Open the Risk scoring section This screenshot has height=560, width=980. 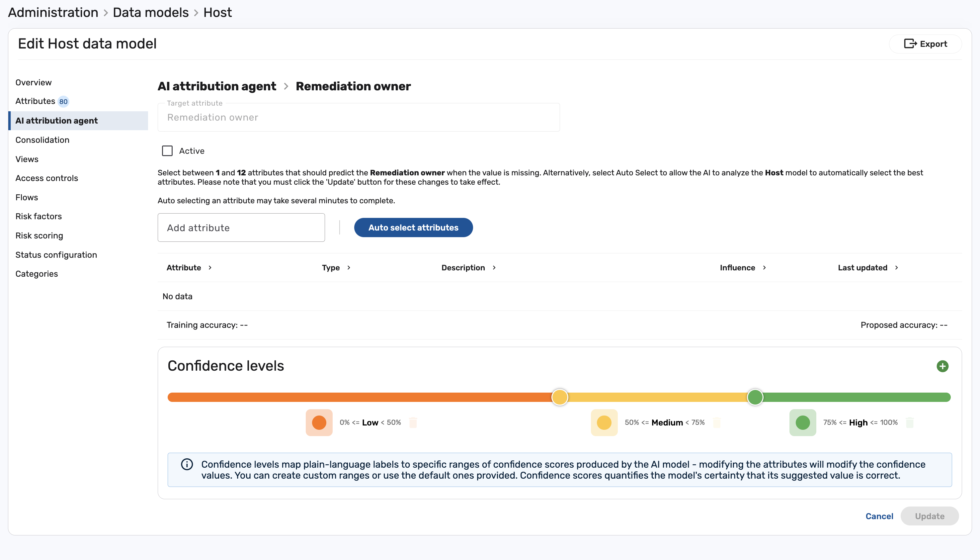(x=39, y=235)
